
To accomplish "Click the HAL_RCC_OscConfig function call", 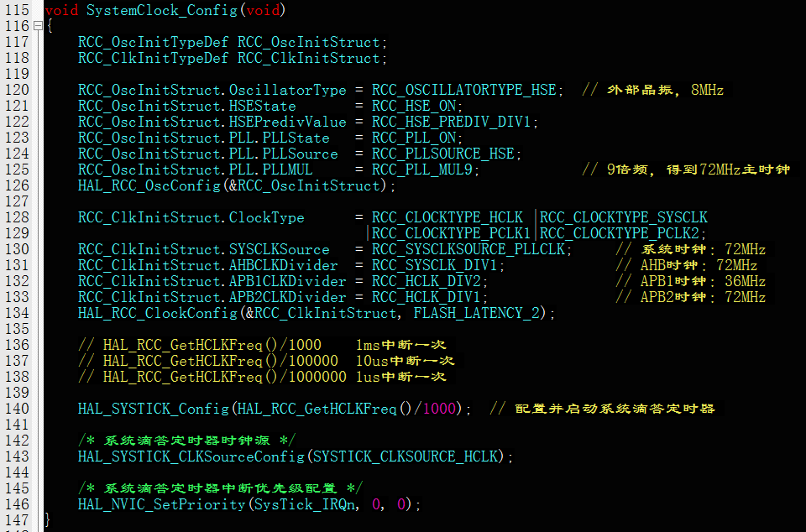I will pyautogui.click(x=149, y=185).
